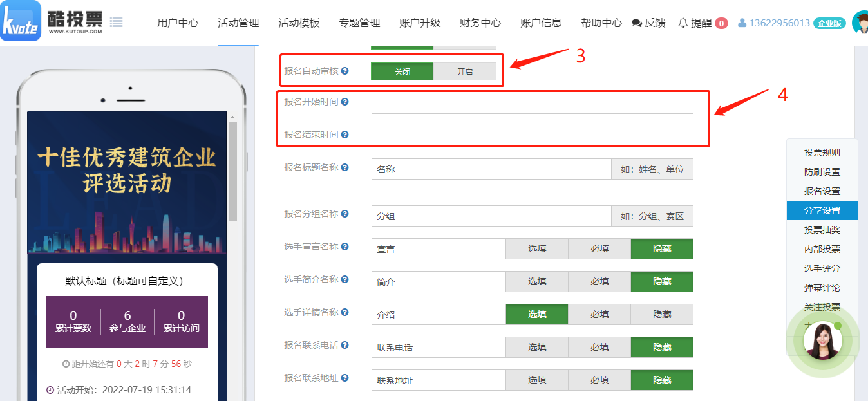Set 选手简介名称 to 必填
Image resolution: width=868 pixels, height=401 pixels.
pyautogui.click(x=599, y=281)
